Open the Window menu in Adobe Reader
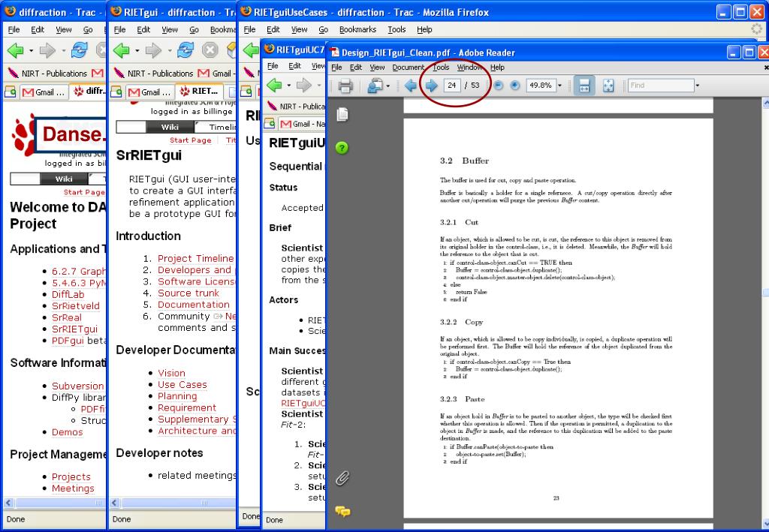Screen dimensions: 769x532 [x=469, y=68]
